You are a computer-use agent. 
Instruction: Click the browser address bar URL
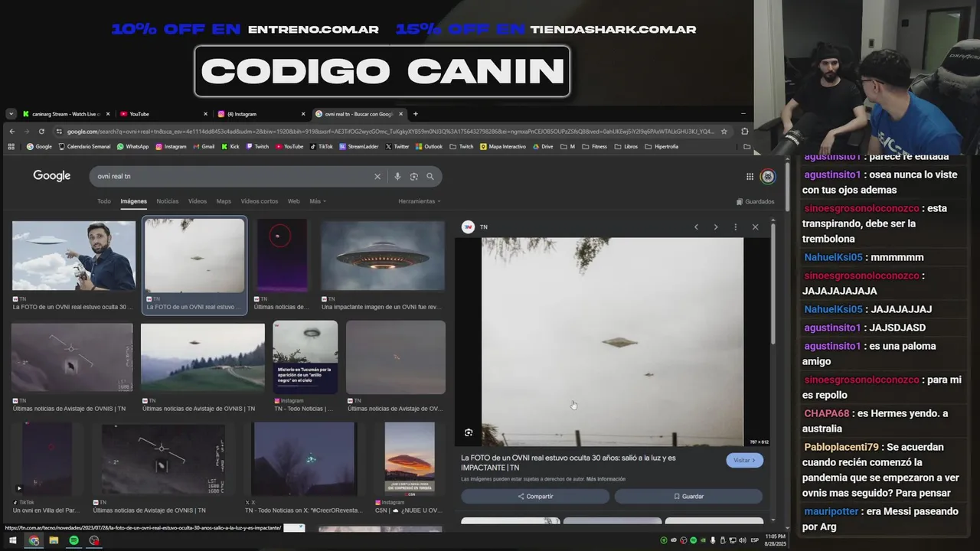pyautogui.click(x=390, y=131)
